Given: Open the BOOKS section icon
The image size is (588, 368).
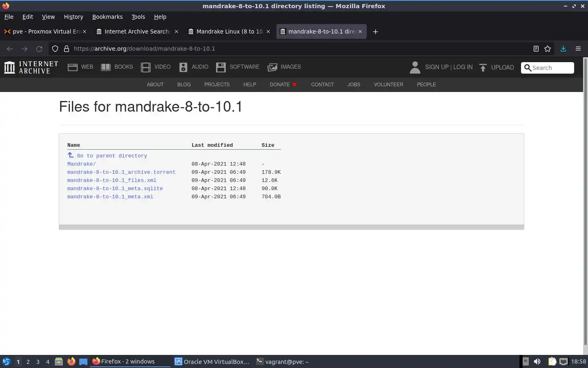Looking at the screenshot, I should [x=106, y=67].
